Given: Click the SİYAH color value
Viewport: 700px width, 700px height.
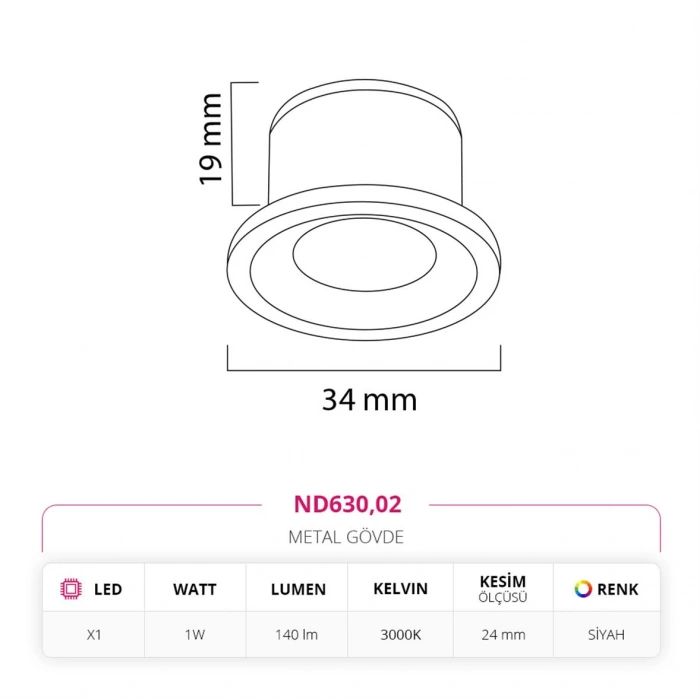Looking at the screenshot, I should [x=606, y=634].
